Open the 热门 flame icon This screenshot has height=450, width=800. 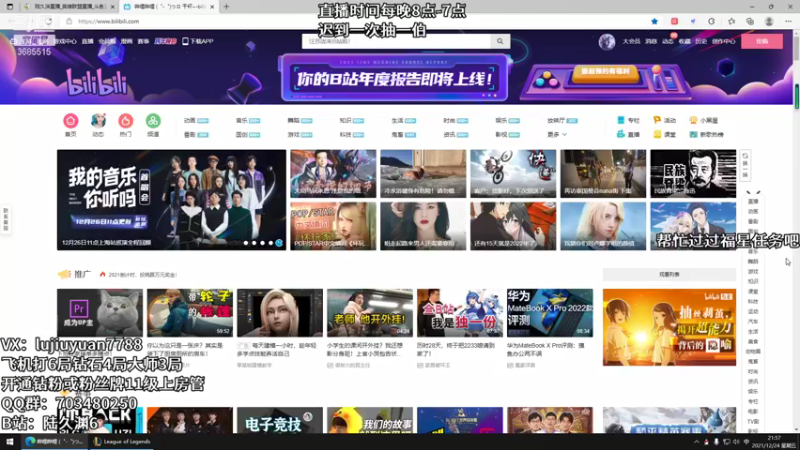tap(126, 120)
